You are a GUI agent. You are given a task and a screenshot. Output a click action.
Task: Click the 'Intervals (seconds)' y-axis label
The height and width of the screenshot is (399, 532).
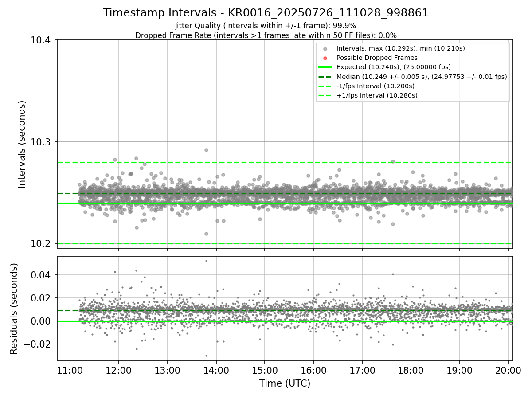pyautogui.click(x=22, y=144)
